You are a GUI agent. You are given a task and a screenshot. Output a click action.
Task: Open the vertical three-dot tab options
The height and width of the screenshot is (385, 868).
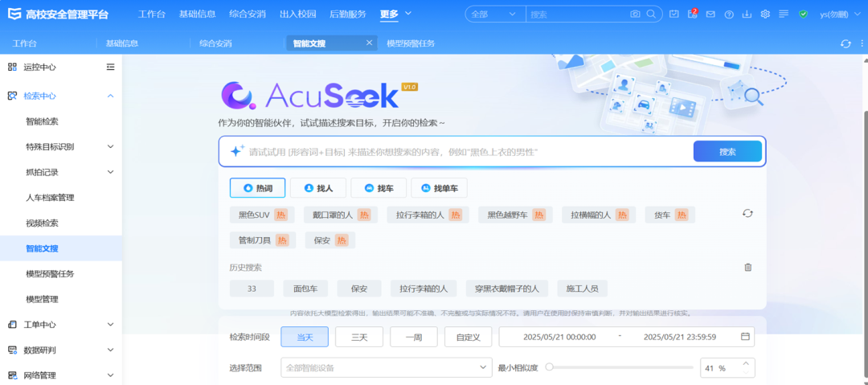point(862,43)
